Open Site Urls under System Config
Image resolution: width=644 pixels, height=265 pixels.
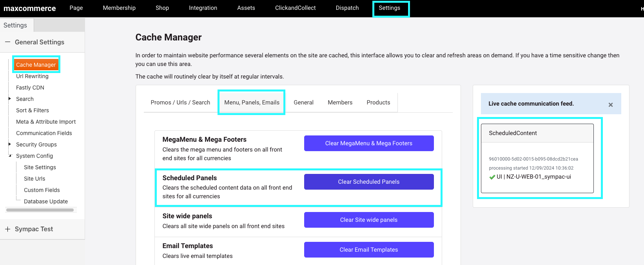click(x=34, y=179)
